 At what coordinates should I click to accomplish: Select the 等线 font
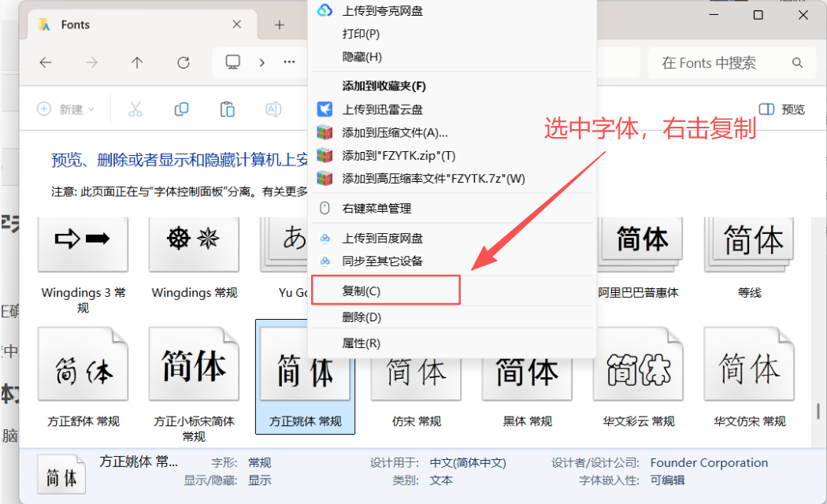750,259
